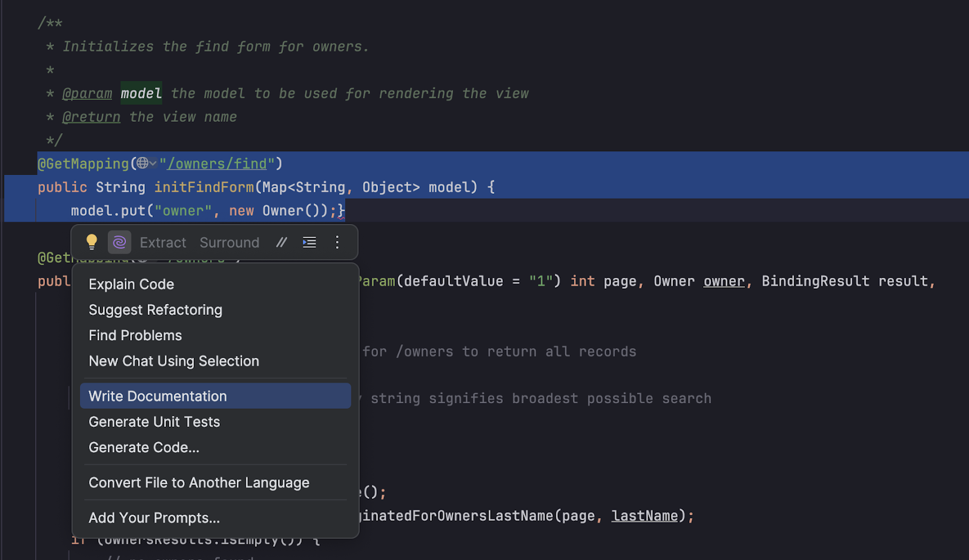
Task: Click Extract in the floating toolbar
Action: [163, 243]
